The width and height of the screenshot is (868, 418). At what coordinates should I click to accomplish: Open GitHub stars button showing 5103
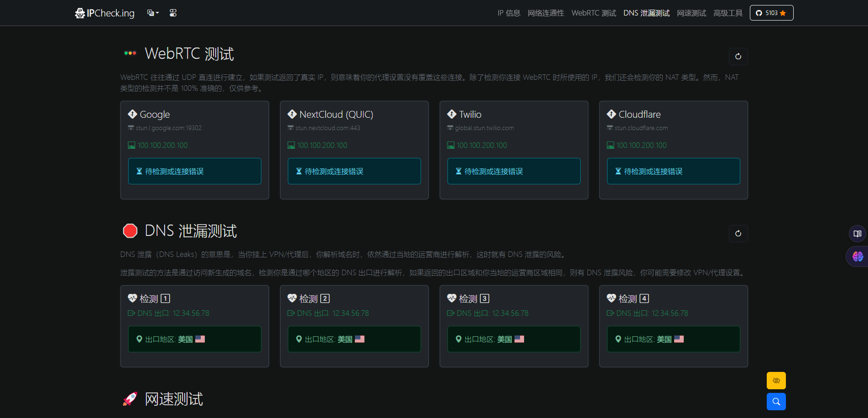point(771,13)
